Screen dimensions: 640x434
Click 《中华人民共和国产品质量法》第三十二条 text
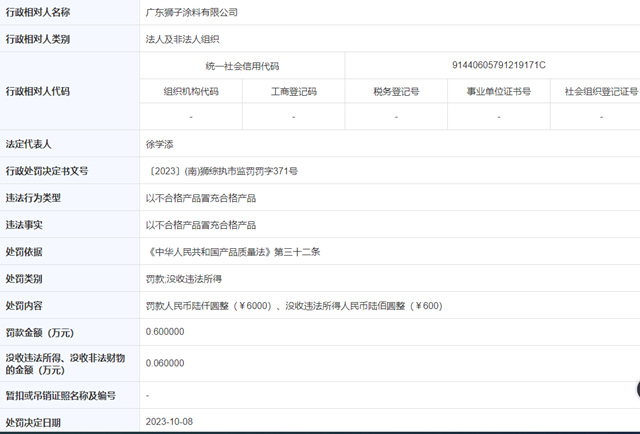[233, 252]
